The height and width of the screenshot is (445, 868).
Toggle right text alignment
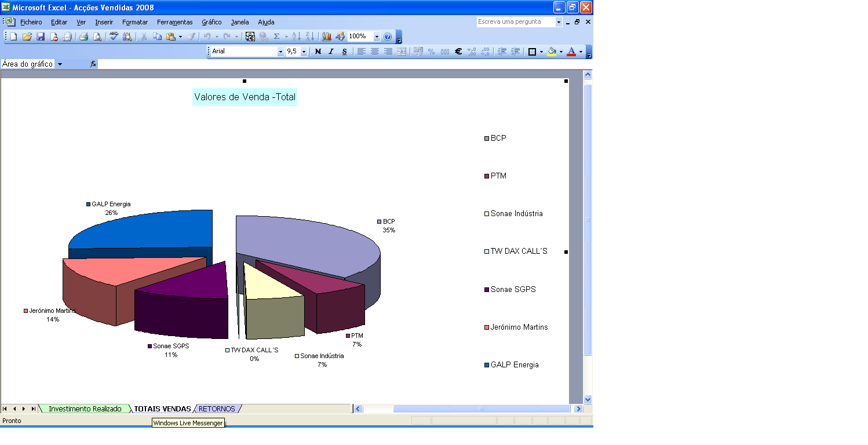click(x=388, y=52)
